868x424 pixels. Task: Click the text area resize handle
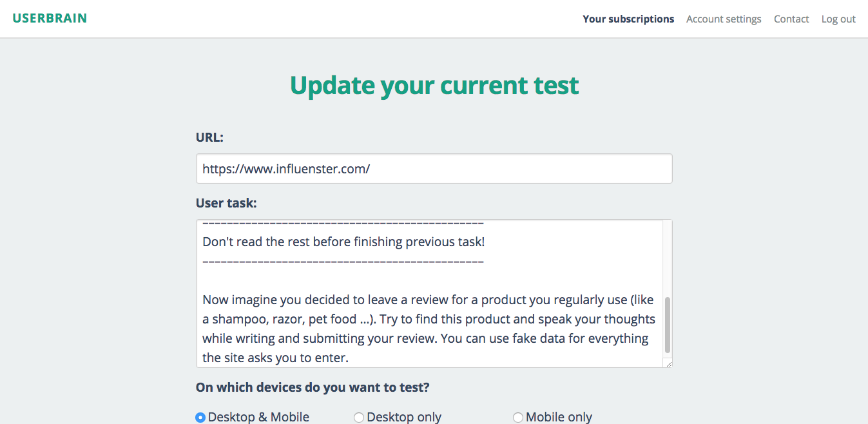668,364
